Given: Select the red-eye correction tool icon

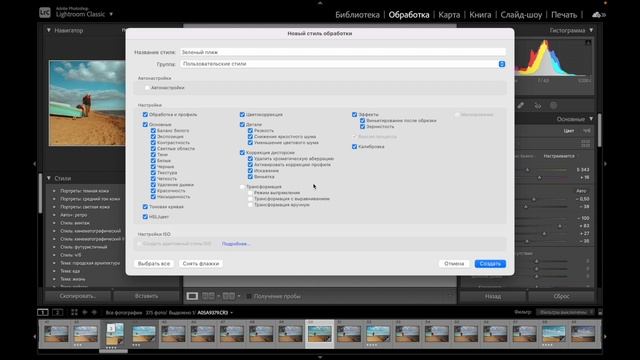Looking at the screenshot, I should coord(538,105).
